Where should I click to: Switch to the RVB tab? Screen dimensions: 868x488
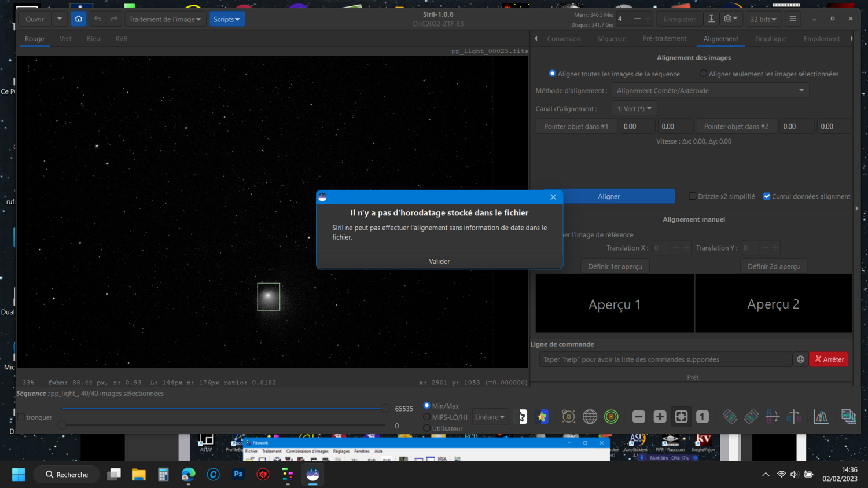(x=121, y=39)
